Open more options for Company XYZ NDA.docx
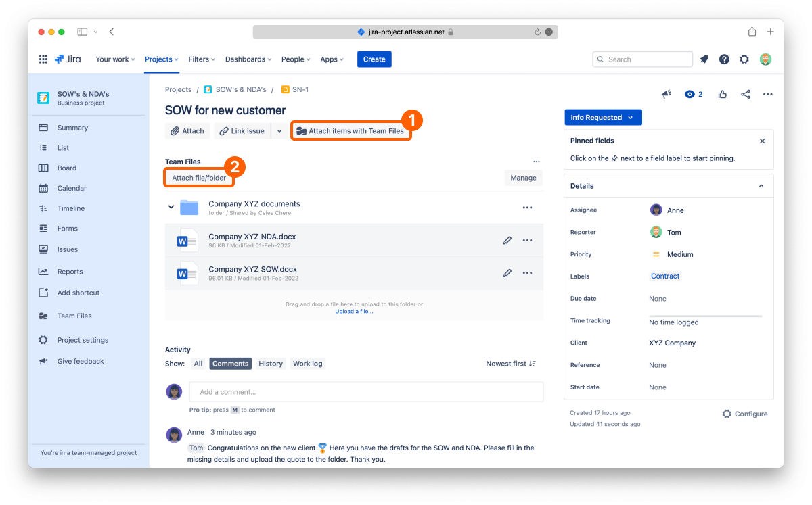812x505 pixels. tap(528, 240)
